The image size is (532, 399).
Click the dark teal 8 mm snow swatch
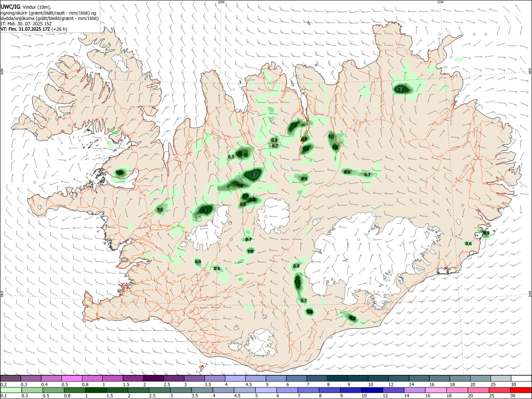point(337,379)
